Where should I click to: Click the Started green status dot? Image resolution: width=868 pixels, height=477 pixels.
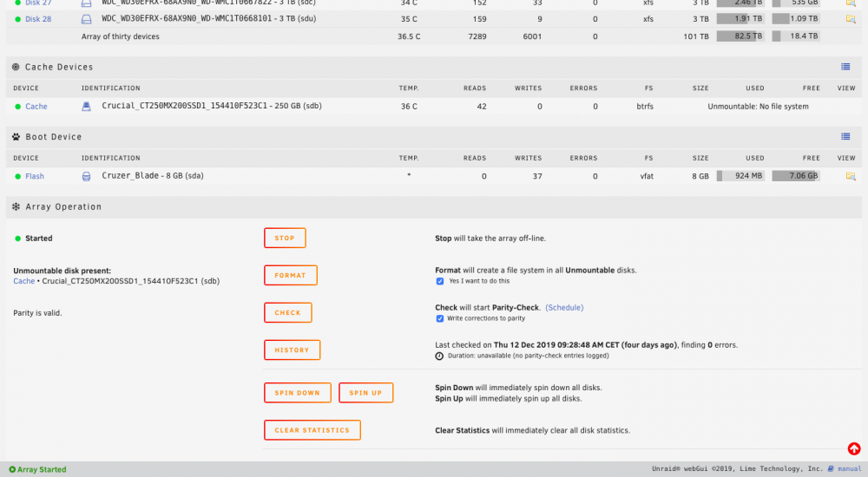17,238
